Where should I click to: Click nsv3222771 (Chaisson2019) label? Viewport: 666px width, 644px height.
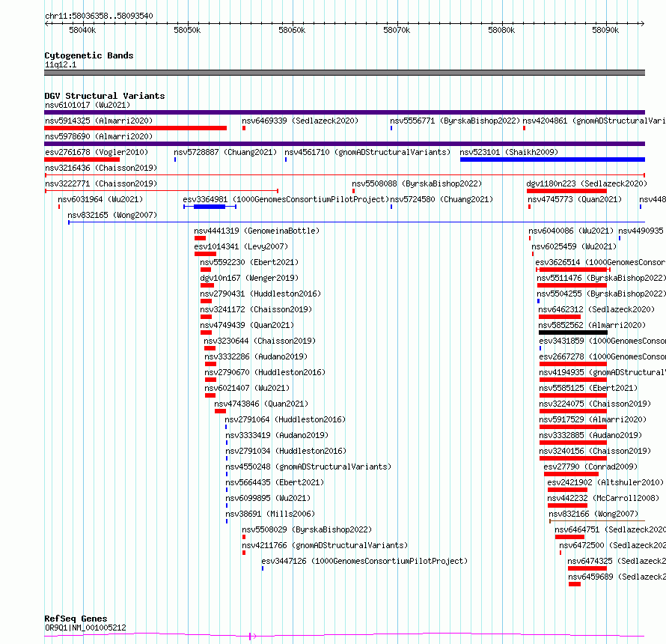coord(101,183)
